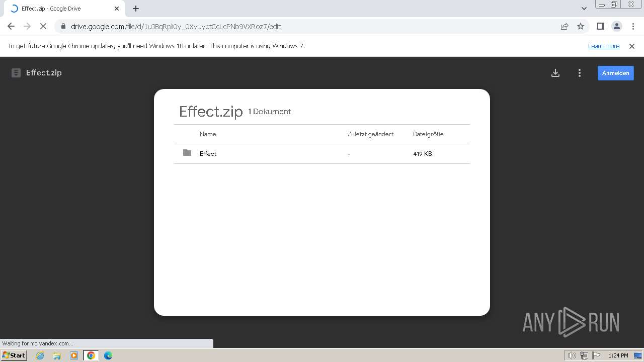Image resolution: width=644 pixels, height=362 pixels.
Task: Click the Dateigröße column header
Action: point(428,134)
